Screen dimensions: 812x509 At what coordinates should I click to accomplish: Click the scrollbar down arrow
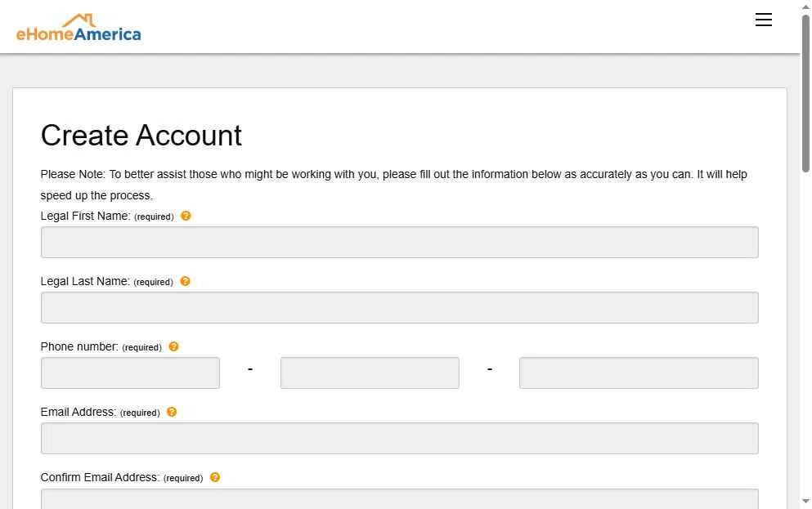[805, 501]
